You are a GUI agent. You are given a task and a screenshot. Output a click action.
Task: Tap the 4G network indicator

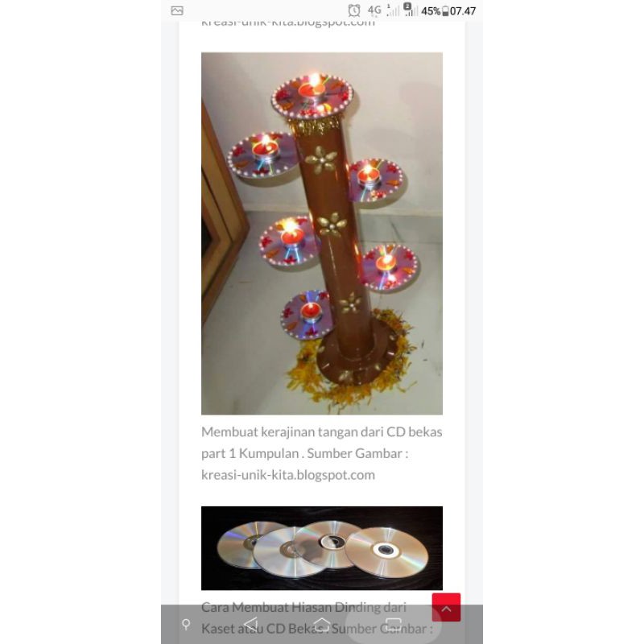pos(374,10)
